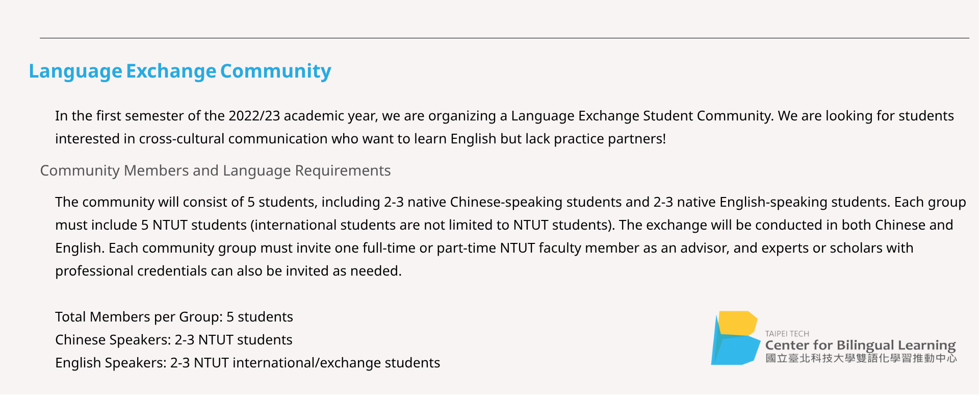Click the professional credentials line
This screenshot has width=980, height=396.
228,271
